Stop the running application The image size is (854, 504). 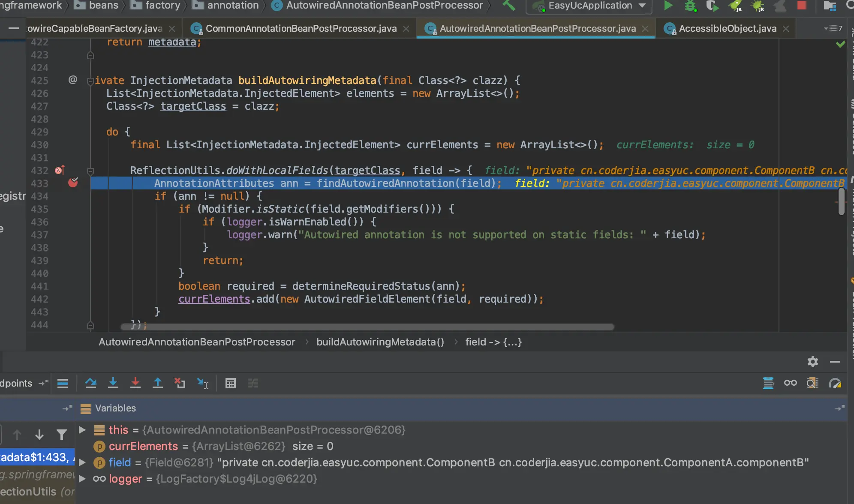point(802,6)
